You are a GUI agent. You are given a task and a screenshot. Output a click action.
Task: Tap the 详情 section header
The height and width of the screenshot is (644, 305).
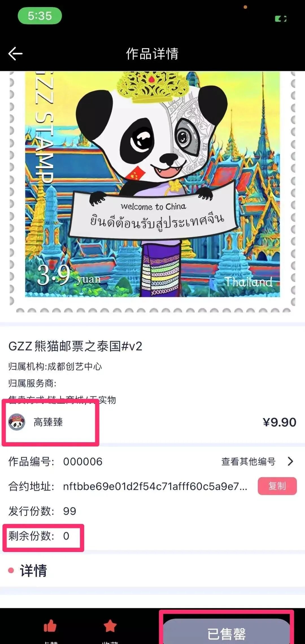coord(33,571)
